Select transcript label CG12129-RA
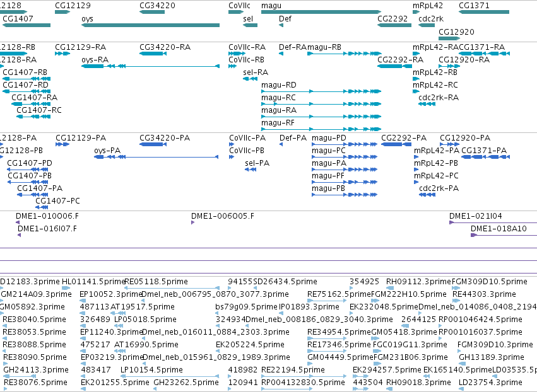This screenshot has height=392, width=537. 81,47
